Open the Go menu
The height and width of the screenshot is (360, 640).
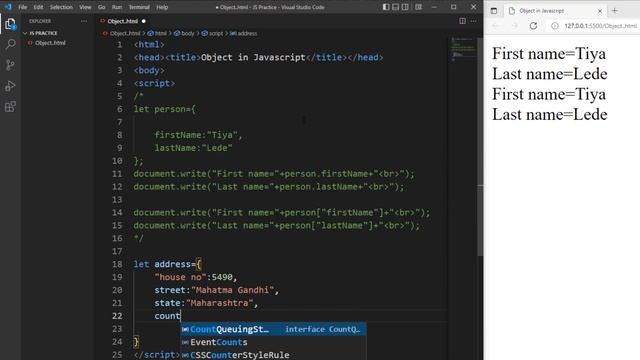pyautogui.click(x=102, y=7)
